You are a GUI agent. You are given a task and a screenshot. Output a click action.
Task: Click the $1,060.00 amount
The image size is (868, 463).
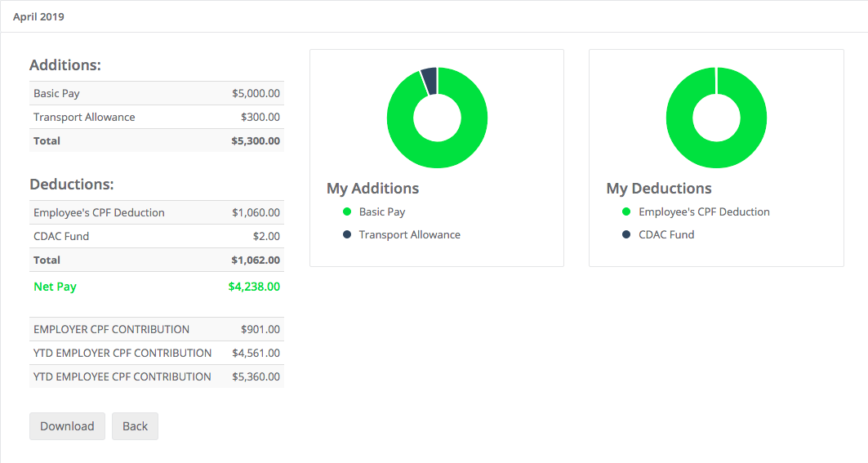[256, 212]
